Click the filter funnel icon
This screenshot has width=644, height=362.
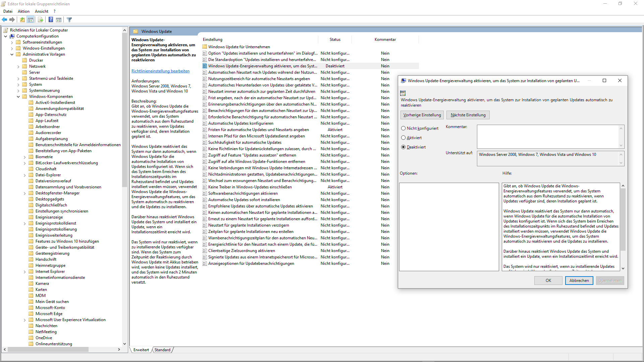69,20
